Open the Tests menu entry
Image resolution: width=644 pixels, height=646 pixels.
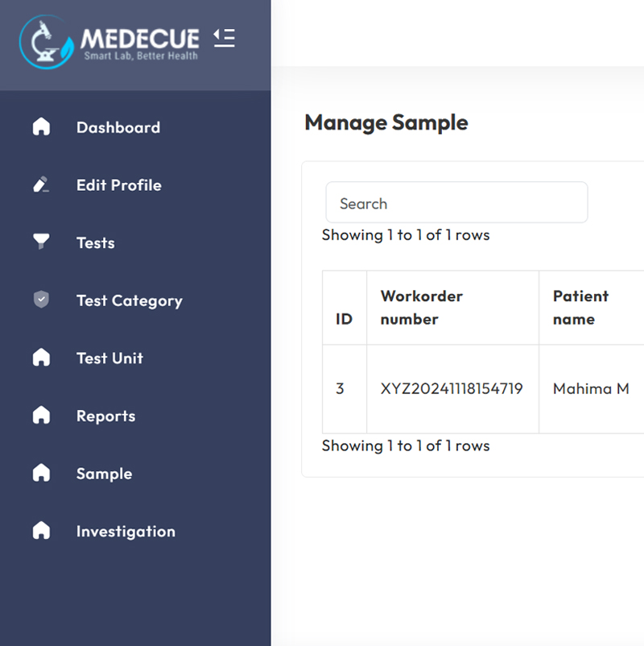click(x=96, y=243)
